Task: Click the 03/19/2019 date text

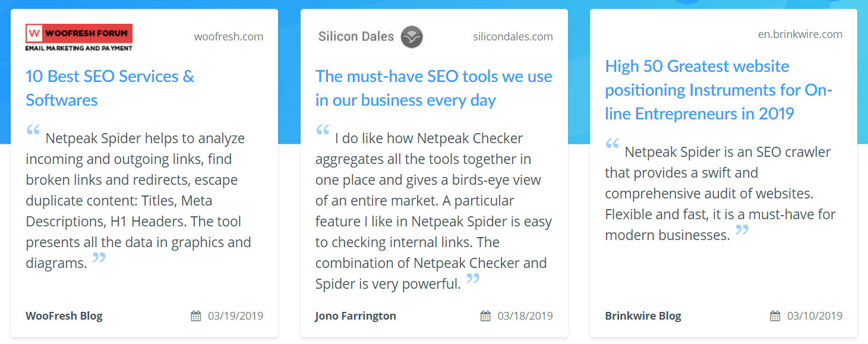Action: [x=235, y=316]
